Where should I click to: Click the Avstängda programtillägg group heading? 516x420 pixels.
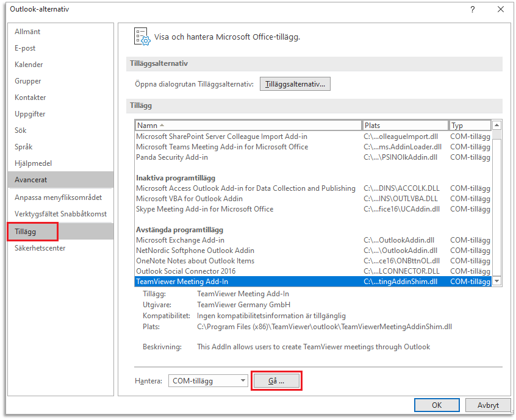[x=180, y=230]
